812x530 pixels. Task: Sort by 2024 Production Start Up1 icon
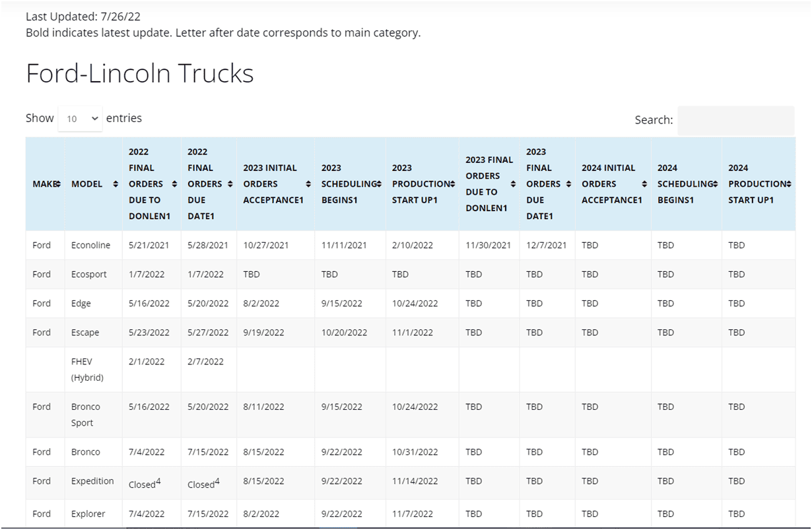pyautogui.click(x=788, y=184)
